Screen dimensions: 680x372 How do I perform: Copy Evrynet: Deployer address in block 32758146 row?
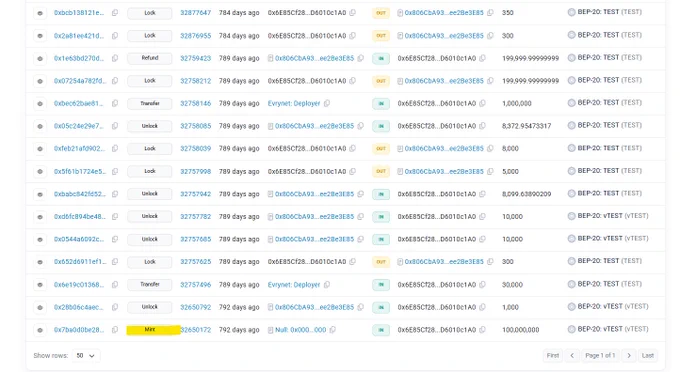tap(327, 103)
